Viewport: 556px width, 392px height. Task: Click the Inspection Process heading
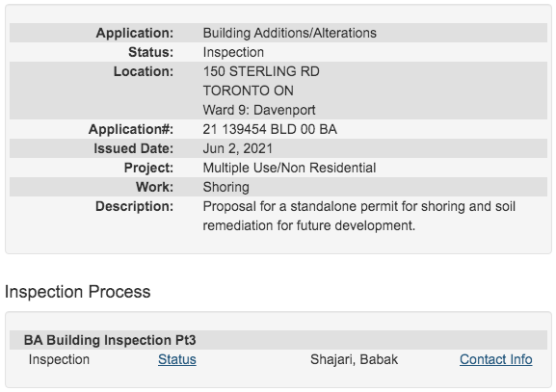[78, 292]
